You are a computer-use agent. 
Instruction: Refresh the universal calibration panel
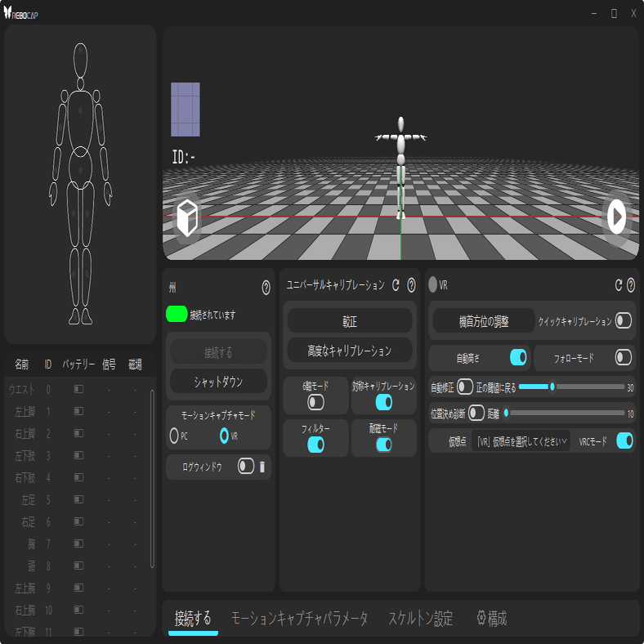[396, 284]
